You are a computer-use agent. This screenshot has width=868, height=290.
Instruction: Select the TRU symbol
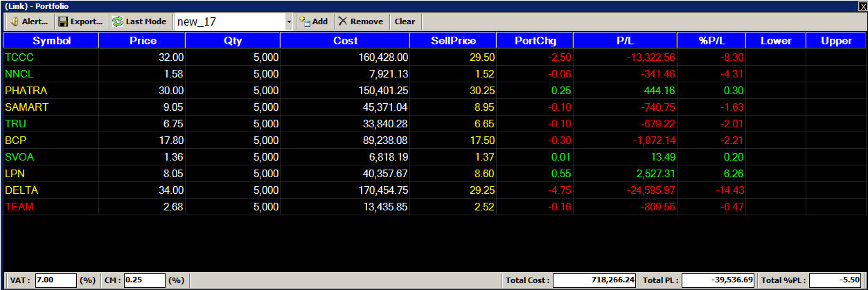coord(15,124)
